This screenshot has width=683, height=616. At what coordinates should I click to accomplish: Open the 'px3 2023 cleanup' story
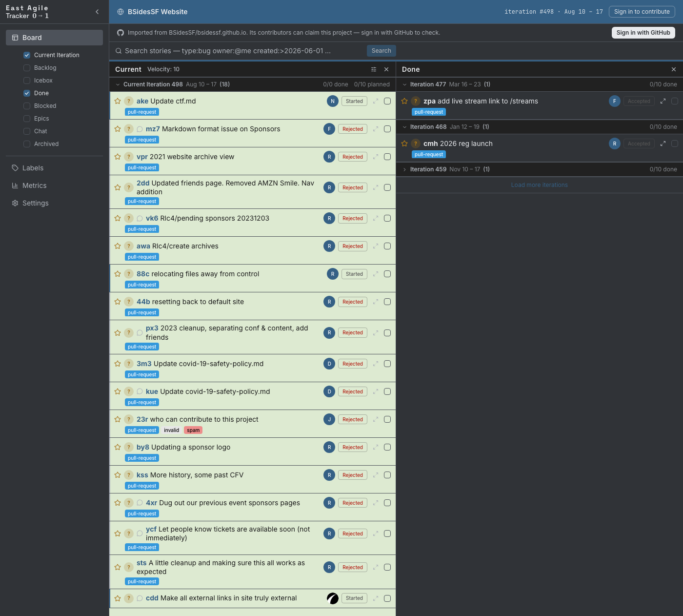click(227, 333)
